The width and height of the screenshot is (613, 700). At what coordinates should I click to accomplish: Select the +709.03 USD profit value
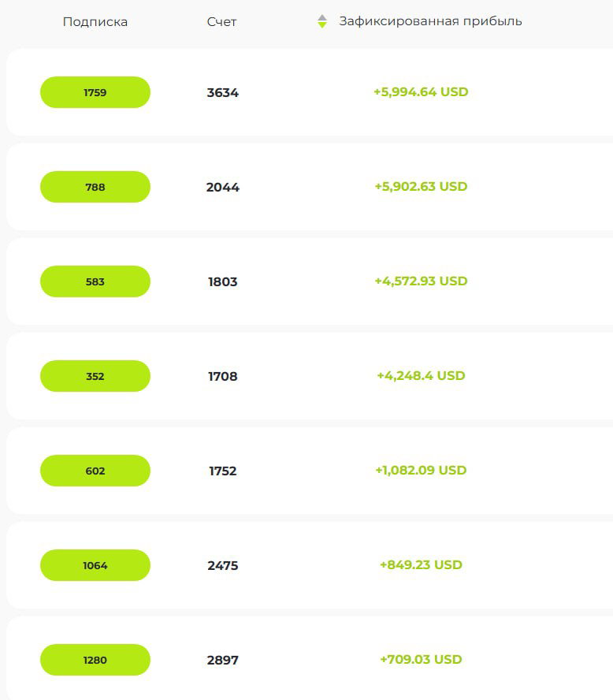(x=421, y=660)
